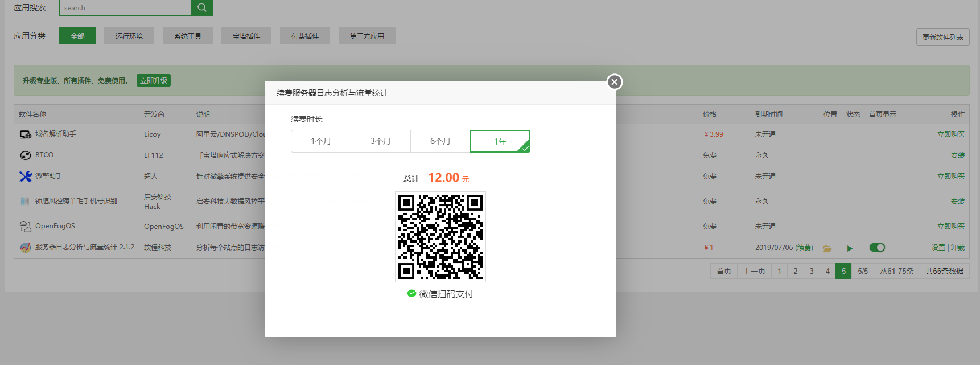Open 设置 for log analysis plugin

pyautogui.click(x=938, y=248)
